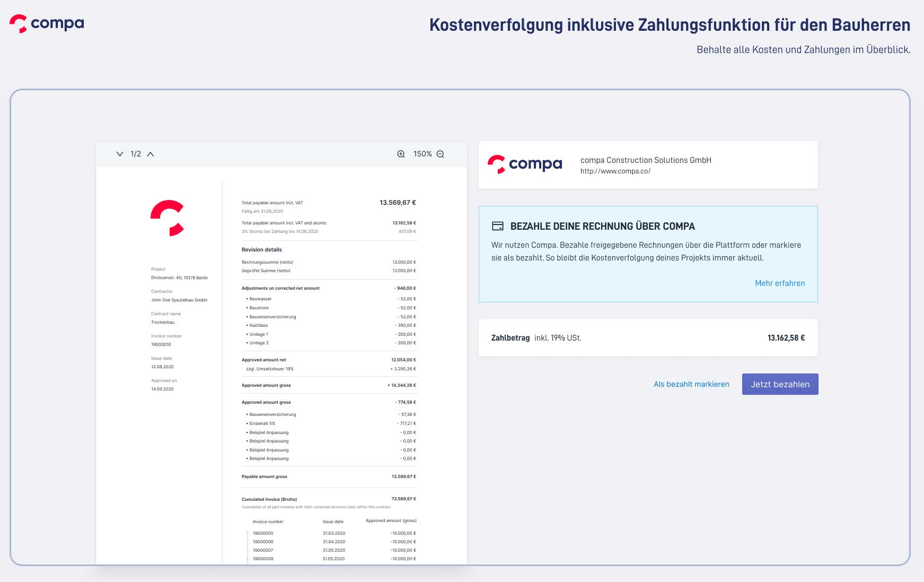This screenshot has height=582, width=924.
Task: Click the Zahlbetrag amount 13.162,58 €
Action: coord(786,338)
